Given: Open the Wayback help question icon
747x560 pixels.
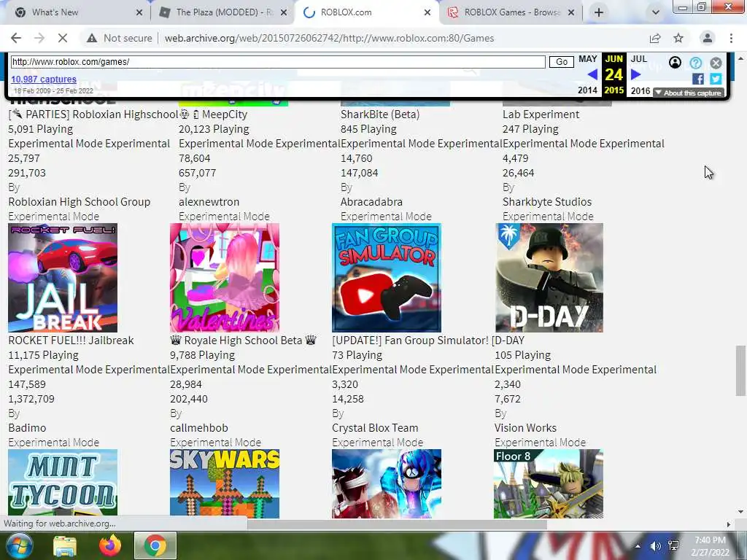Looking at the screenshot, I should 695,63.
